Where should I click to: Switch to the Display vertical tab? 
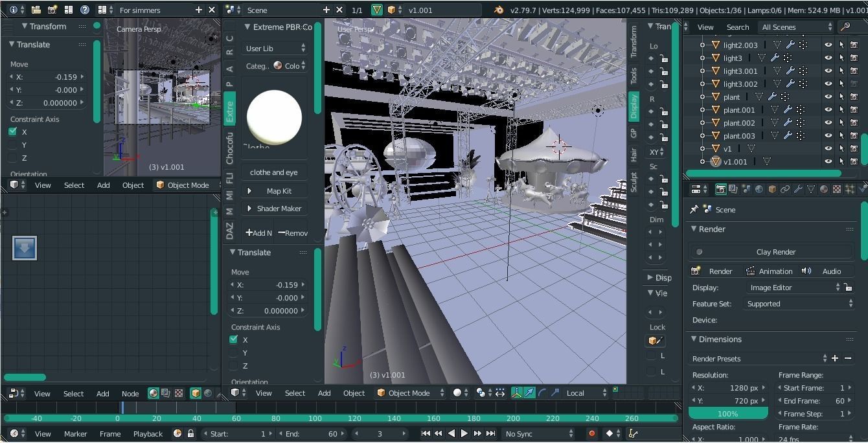click(634, 106)
